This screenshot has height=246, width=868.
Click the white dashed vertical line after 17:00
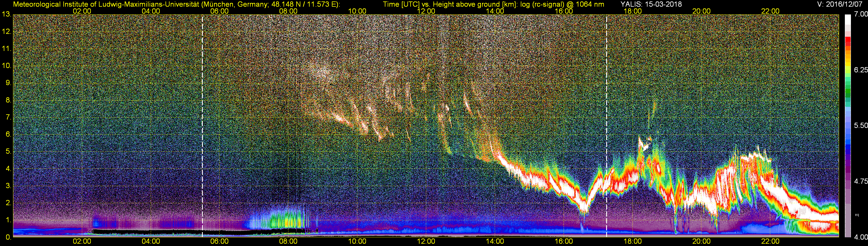606,126
